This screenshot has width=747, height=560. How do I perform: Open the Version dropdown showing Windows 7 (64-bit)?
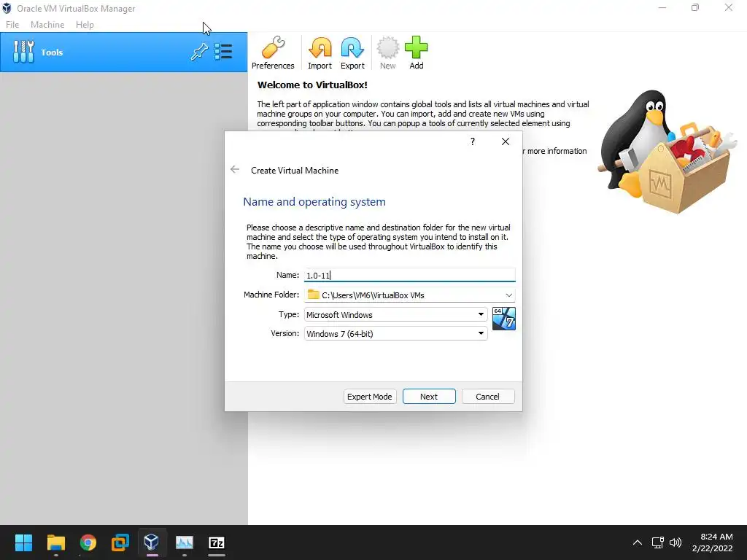[395, 333]
